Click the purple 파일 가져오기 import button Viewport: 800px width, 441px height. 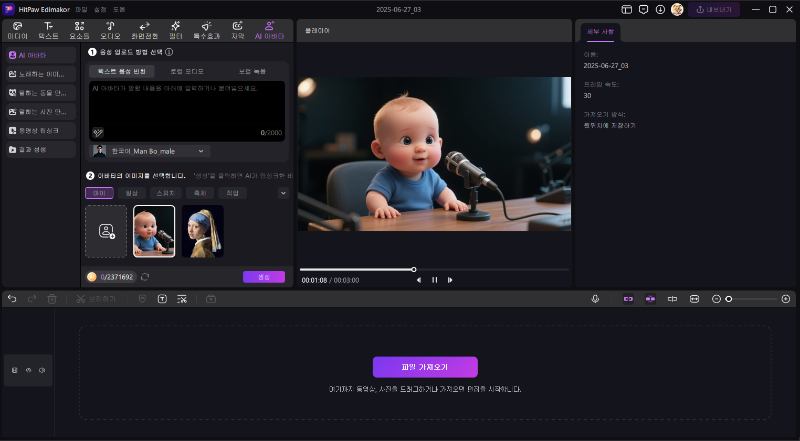coord(425,367)
